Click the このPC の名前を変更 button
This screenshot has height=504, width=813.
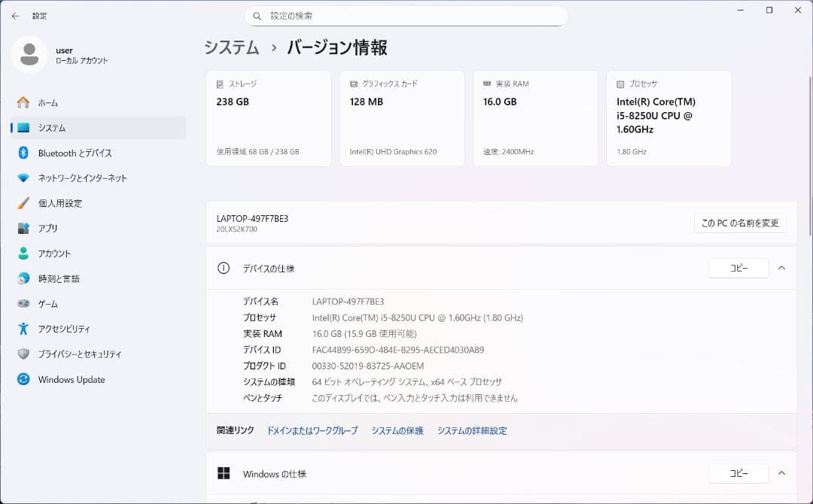tap(740, 223)
